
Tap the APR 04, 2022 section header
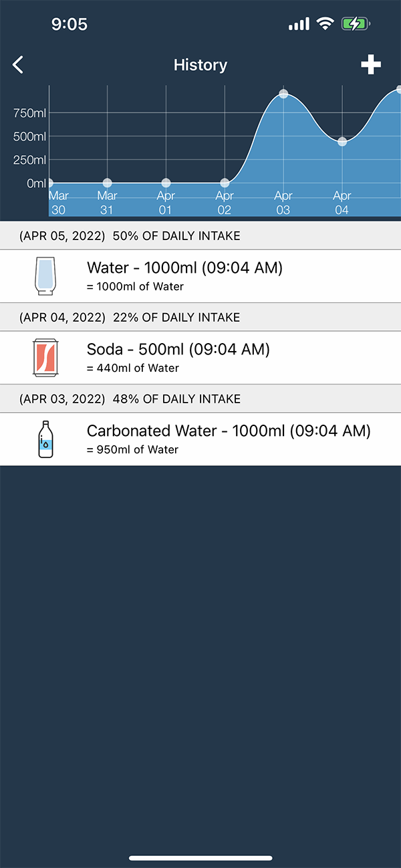pyautogui.click(x=200, y=317)
